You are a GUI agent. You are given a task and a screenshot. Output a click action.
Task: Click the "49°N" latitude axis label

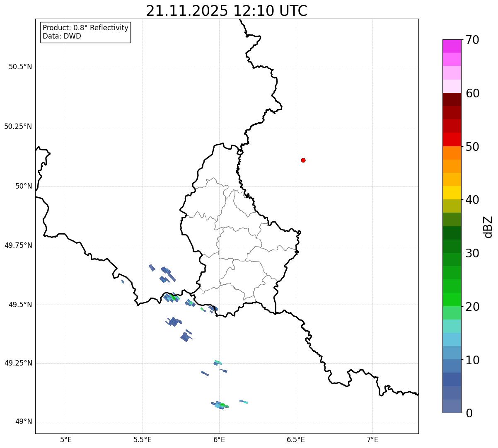[x=24, y=422]
